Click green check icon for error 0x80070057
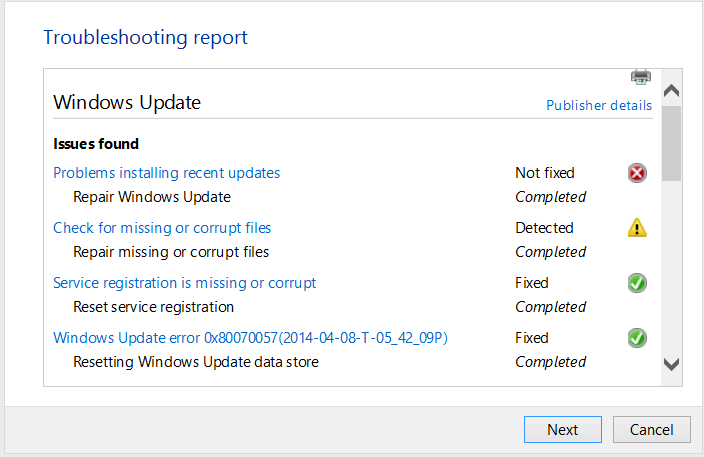 coord(637,338)
